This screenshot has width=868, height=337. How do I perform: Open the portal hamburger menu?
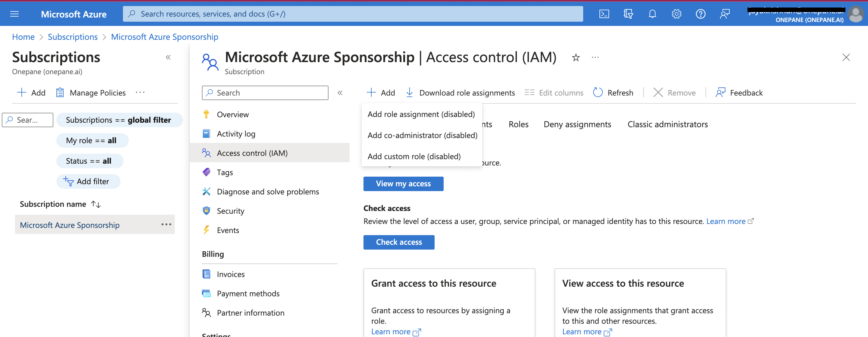click(14, 14)
